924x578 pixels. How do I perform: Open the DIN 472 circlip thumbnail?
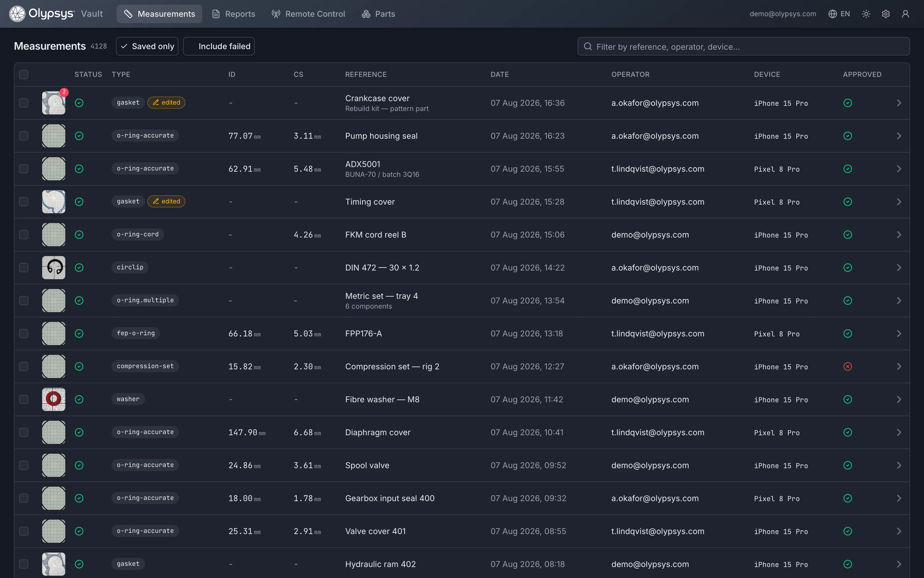[x=53, y=268]
